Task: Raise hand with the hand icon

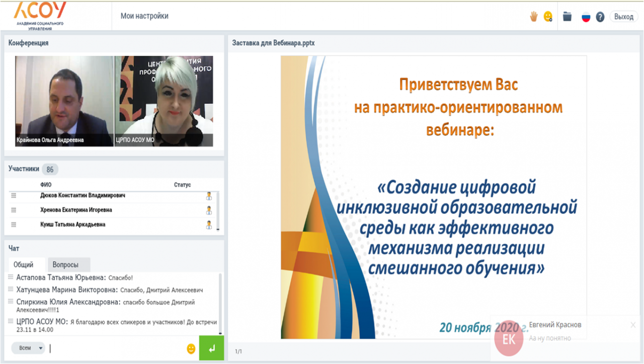Action: pyautogui.click(x=534, y=17)
